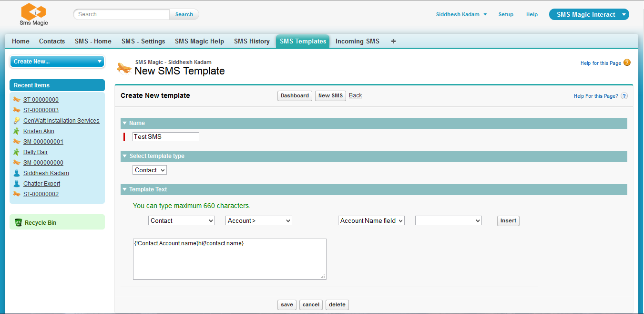The width and height of the screenshot is (644, 314).
Task: Click the Search button
Action: click(x=184, y=14)
